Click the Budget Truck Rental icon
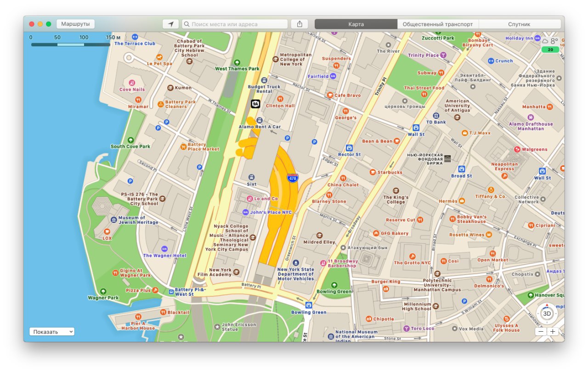The image size is (588, 373). click(x=264, y=80)
